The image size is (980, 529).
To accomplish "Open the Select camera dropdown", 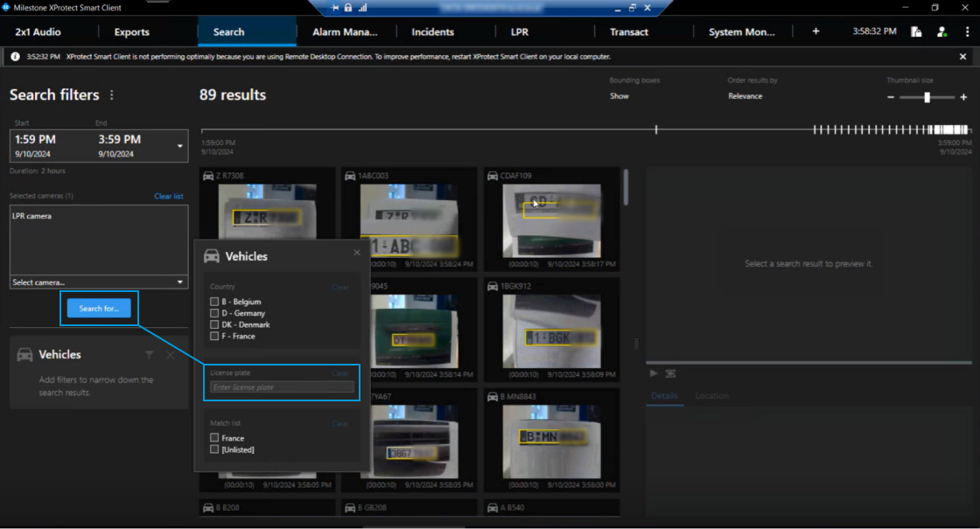I will 99,282.
